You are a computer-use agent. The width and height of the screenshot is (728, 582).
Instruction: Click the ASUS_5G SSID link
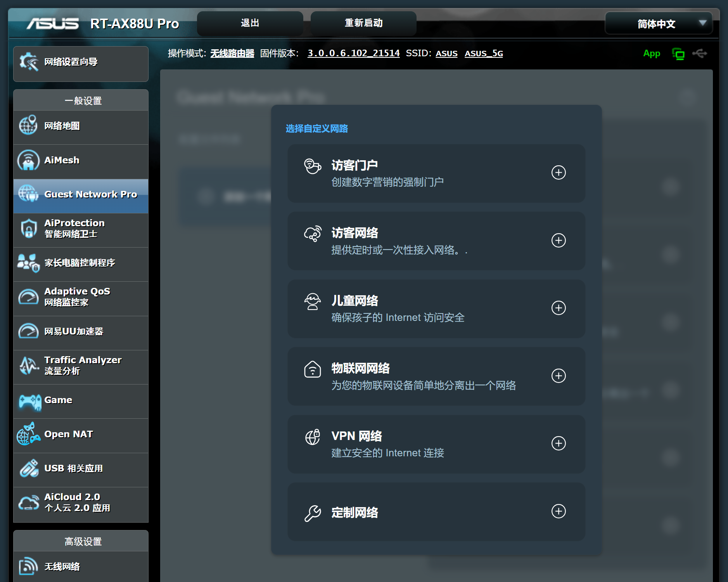coord(484,54)
